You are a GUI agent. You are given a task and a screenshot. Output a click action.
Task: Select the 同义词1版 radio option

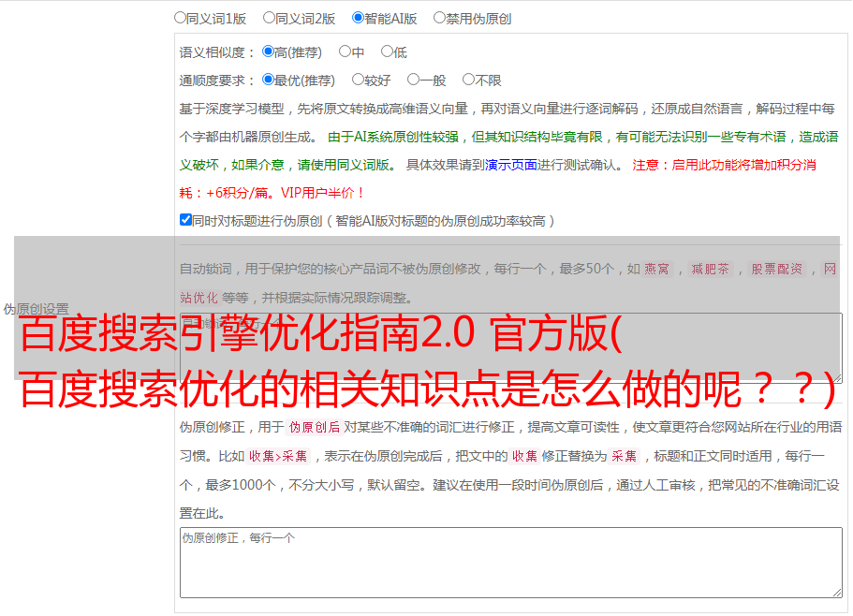[x=180, y=18]
